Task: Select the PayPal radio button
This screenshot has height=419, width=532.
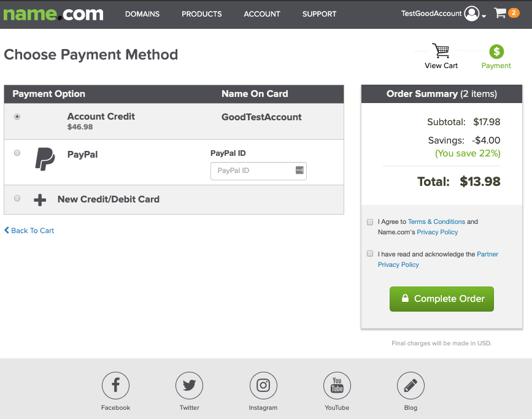Action: tap(17, 153)
